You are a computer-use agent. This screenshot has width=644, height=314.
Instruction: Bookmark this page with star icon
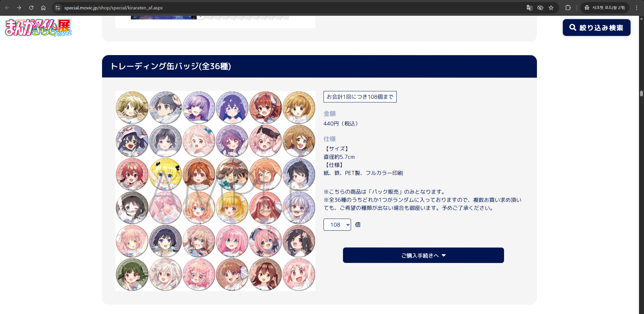[551, 8]
